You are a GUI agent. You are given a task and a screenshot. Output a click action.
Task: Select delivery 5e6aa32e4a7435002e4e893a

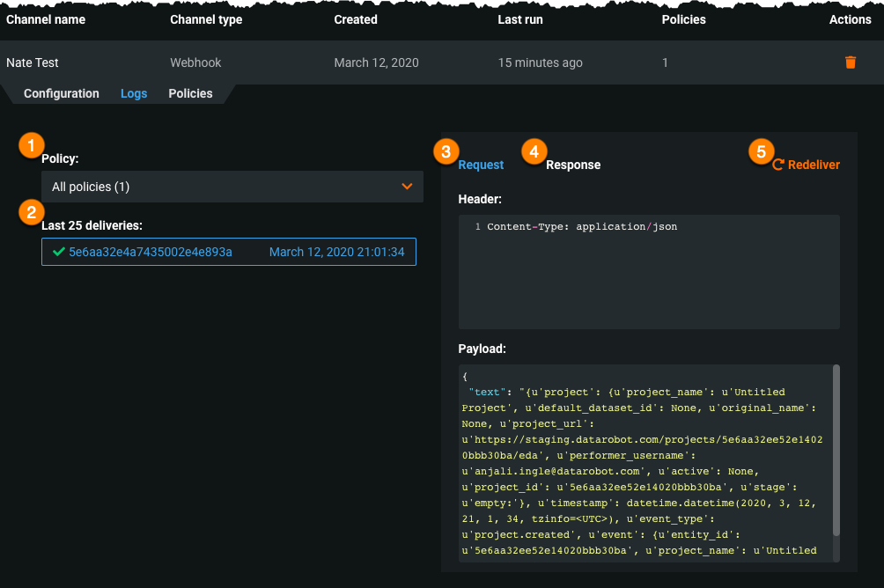pos(151,252)
